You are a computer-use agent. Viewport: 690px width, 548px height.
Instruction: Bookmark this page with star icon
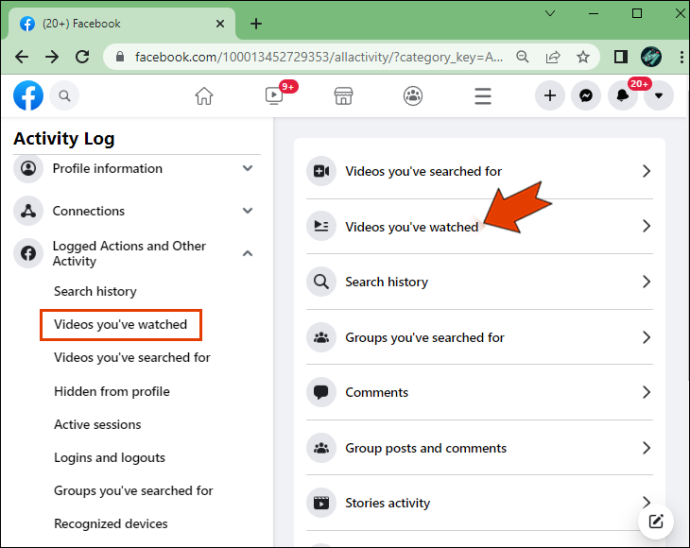[x=583, y=57]
